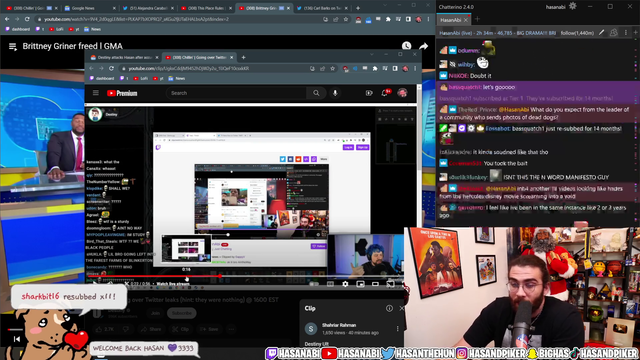
Task: Open the moderation icon in Chatterino header
Action: (x=613, y=33)
